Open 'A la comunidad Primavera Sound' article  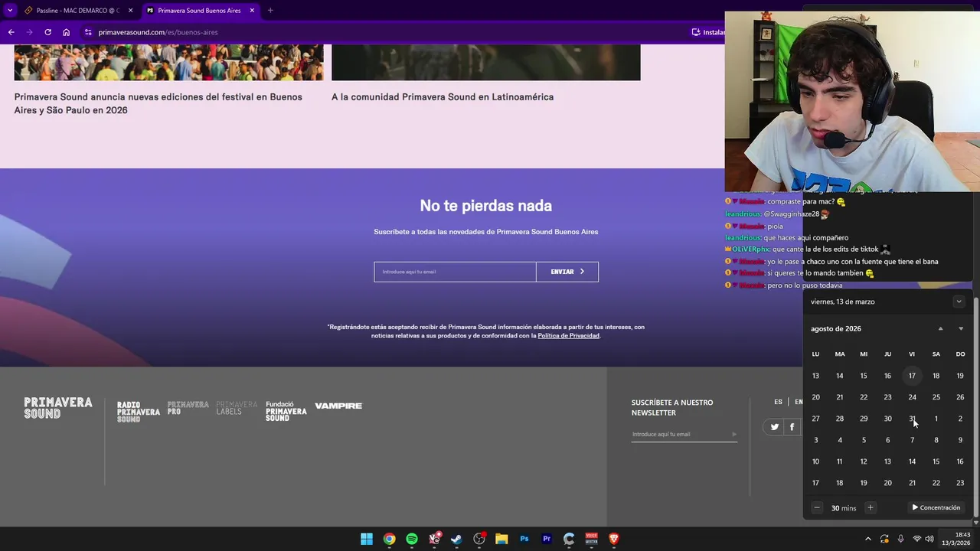443,96
